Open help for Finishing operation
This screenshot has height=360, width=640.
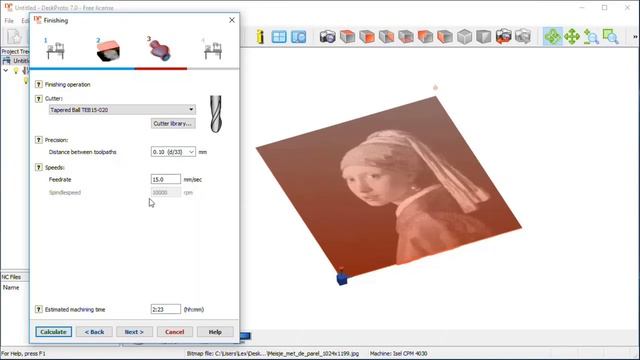(38, 84)
